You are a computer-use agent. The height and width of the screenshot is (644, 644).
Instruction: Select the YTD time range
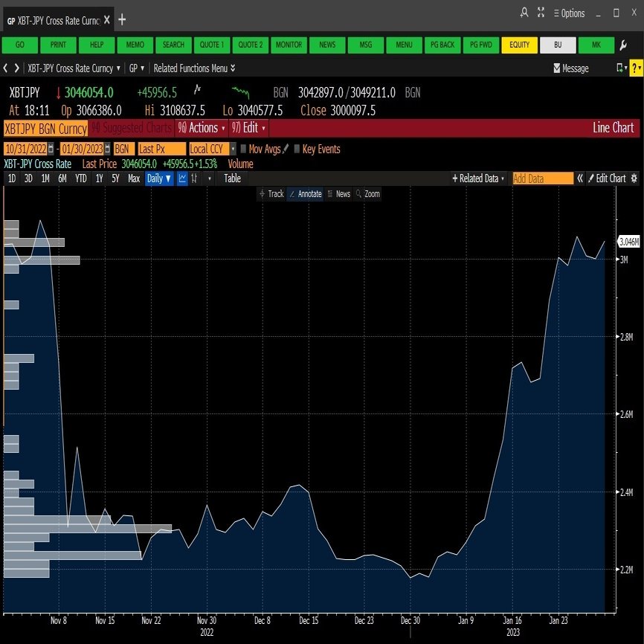(81, 178)
